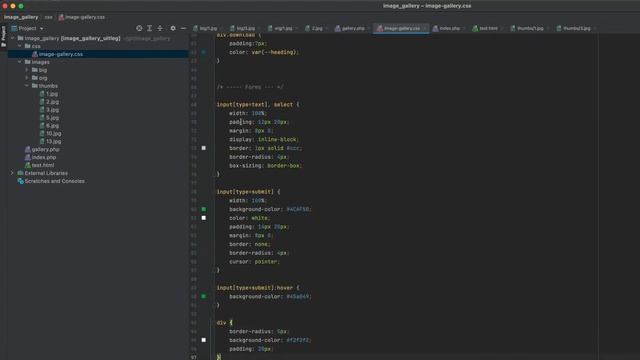
Task: Click the thumbs folder icon
Action: click(35, 86)
